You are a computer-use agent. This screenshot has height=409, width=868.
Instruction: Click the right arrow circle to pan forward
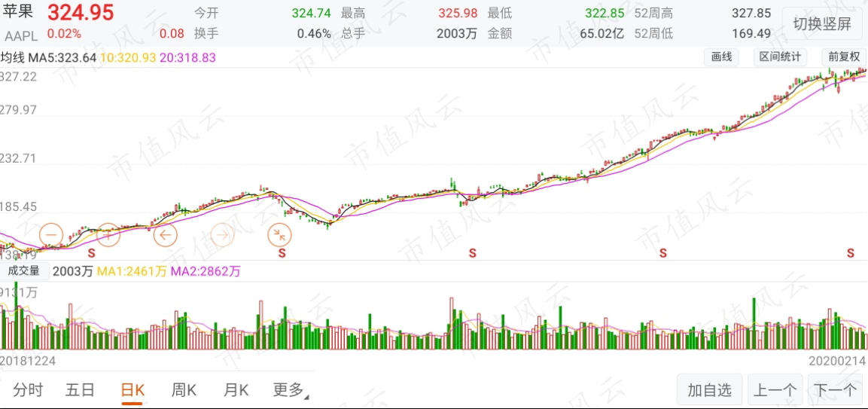coord(223,235)
